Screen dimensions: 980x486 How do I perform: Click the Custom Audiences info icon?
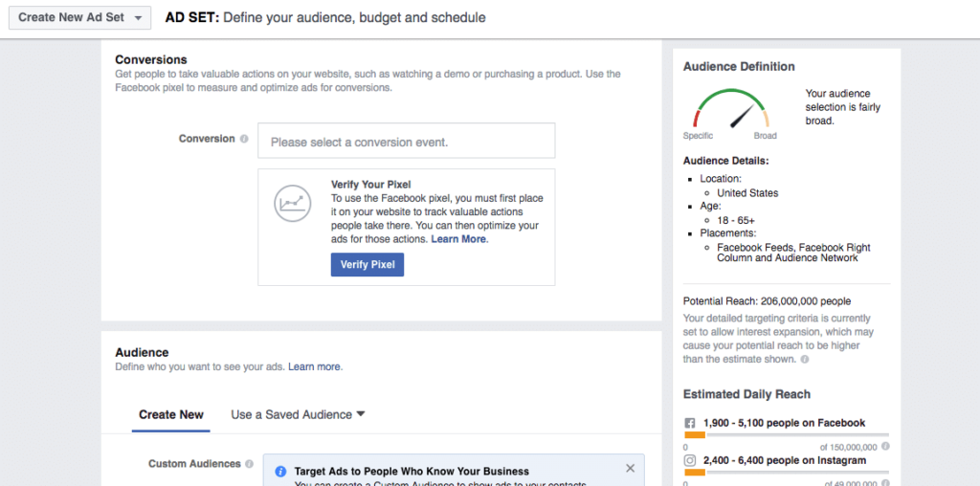click(250, 464)
